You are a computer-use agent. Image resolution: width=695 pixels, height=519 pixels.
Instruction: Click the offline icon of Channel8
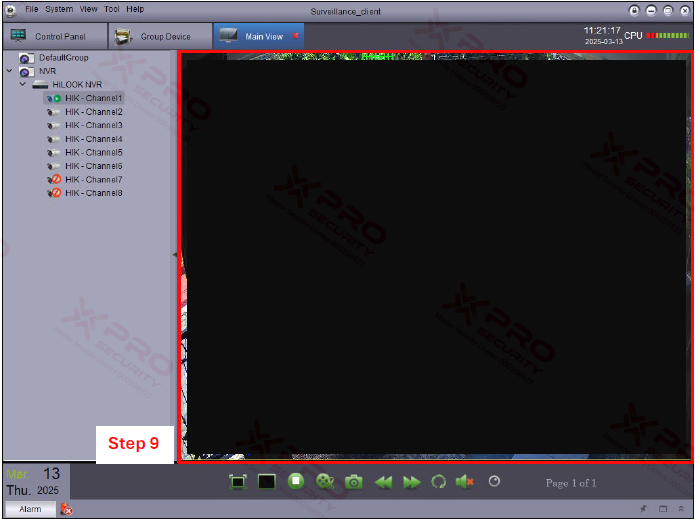pyautogui.click(x=54, y=193)
